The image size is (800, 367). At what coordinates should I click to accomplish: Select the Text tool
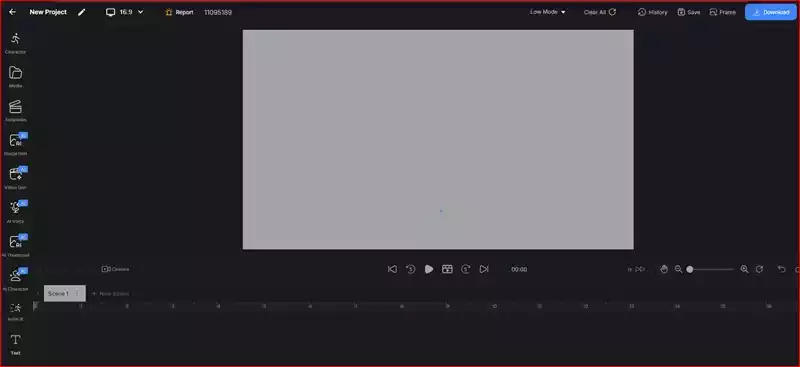tap(15, 345)
